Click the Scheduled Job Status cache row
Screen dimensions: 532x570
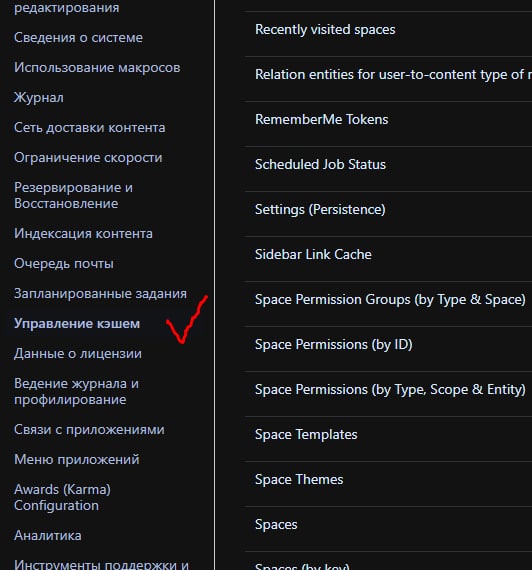[x=388, y=164]
